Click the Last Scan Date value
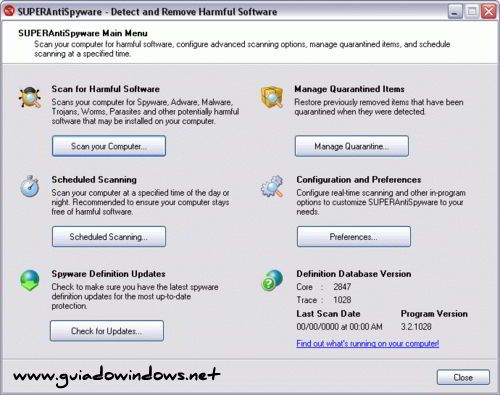500x395 pixels. pos(339,327)
